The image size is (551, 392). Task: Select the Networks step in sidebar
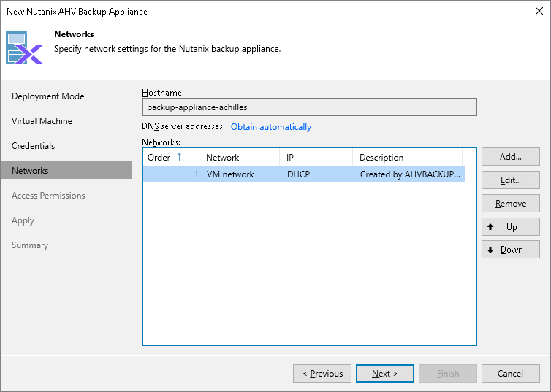tap(31, 171)
